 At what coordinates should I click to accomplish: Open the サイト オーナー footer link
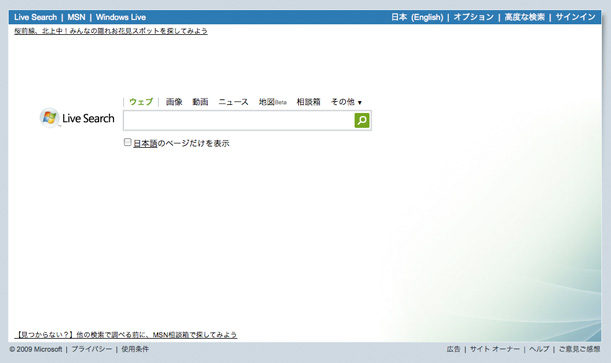pyautogui.click(x=495, y=349)
